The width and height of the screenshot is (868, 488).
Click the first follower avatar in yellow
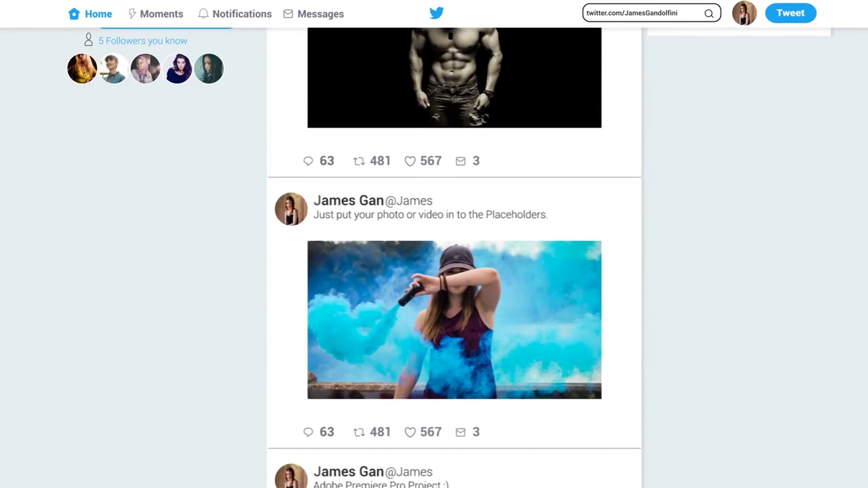82,69
